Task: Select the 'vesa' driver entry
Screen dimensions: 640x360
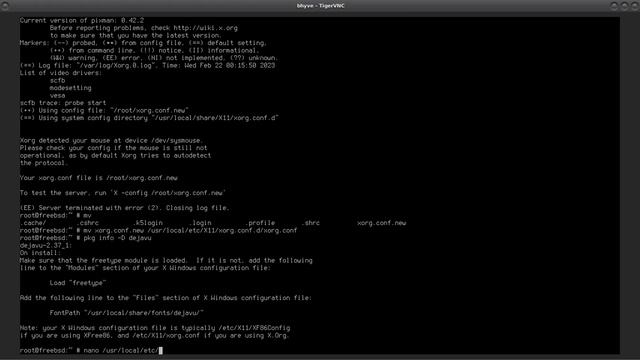Action: (x=58, y=96)
